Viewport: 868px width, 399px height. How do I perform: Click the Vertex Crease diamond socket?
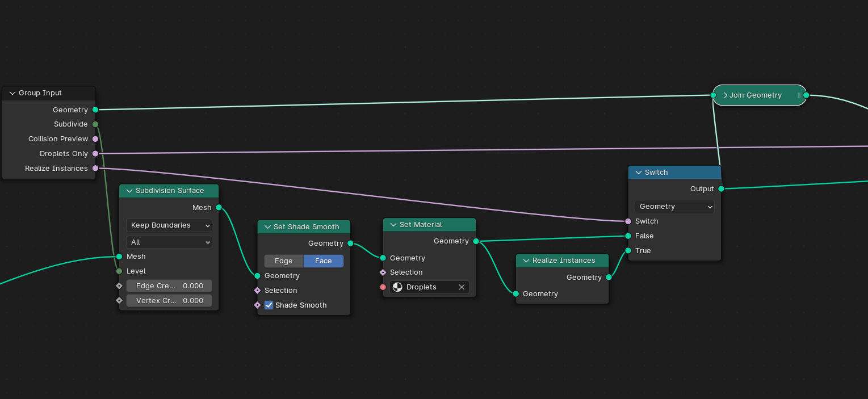tap(119, 301)
